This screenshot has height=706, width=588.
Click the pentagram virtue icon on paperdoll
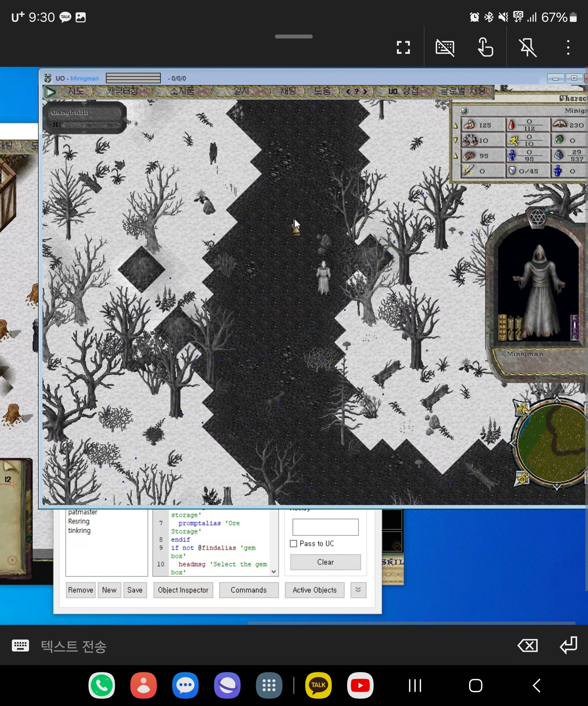(537, 217)
